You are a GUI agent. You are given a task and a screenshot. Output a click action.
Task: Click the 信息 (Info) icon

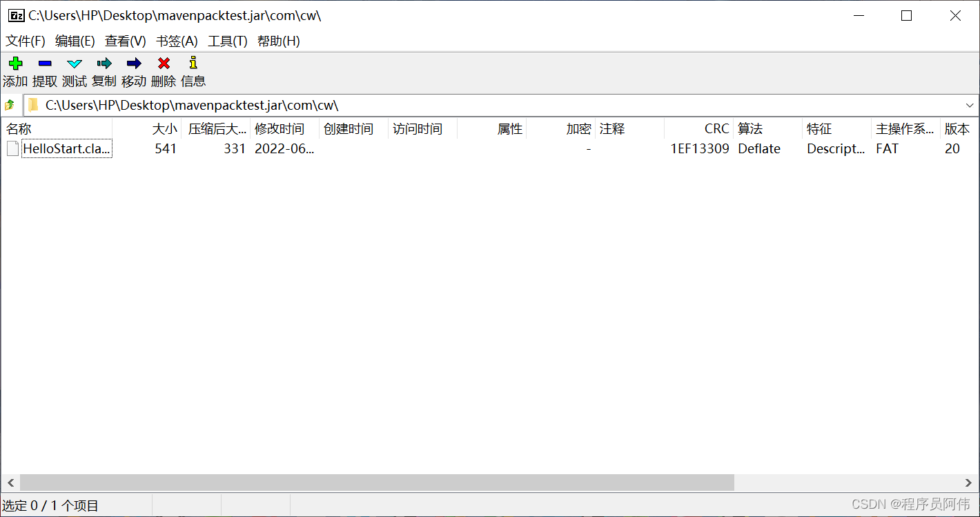point(193,63)
